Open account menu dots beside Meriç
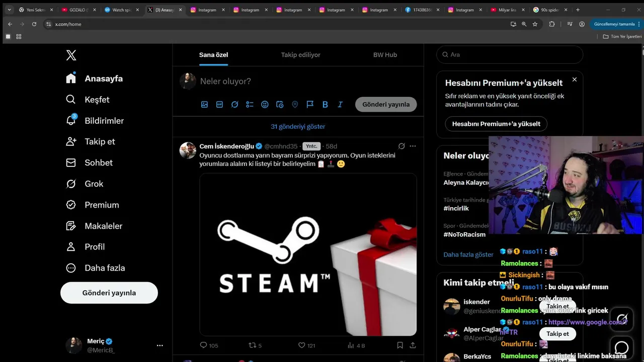Image resolution: width=644 pixels, height=362 pixels. (159, 345)
